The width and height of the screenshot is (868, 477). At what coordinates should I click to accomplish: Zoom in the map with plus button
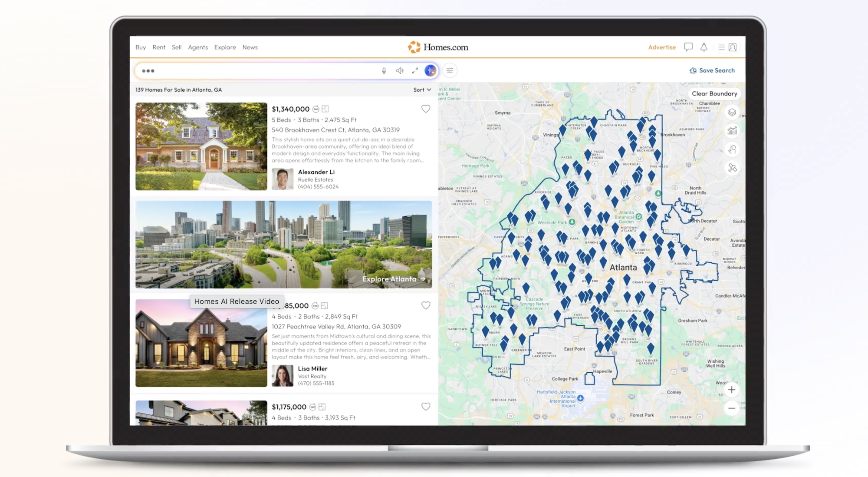tap(732, 390)
